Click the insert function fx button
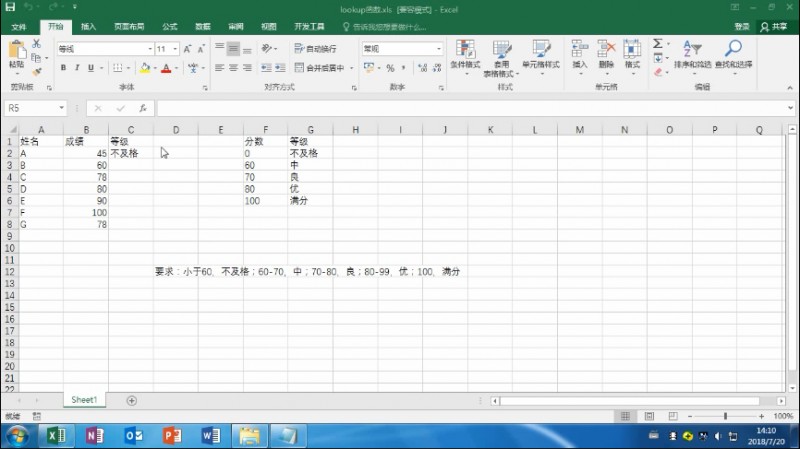Image resolution: width=800 pixels, height=449 pixels. pyautogui.click(x=143, y=108)
